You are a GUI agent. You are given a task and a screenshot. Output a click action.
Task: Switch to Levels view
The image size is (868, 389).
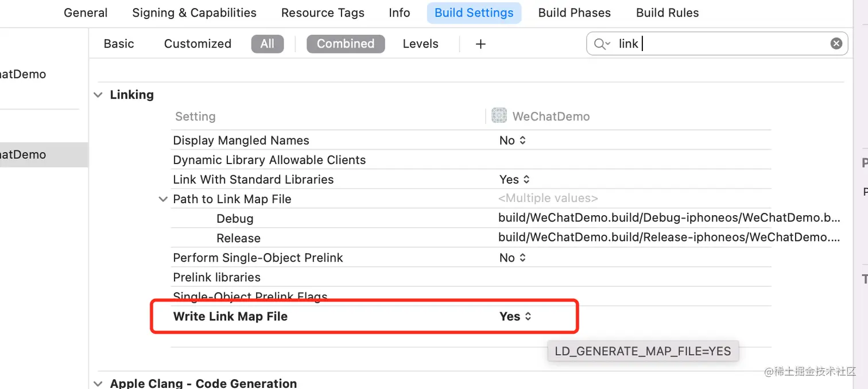click(420, 44)
